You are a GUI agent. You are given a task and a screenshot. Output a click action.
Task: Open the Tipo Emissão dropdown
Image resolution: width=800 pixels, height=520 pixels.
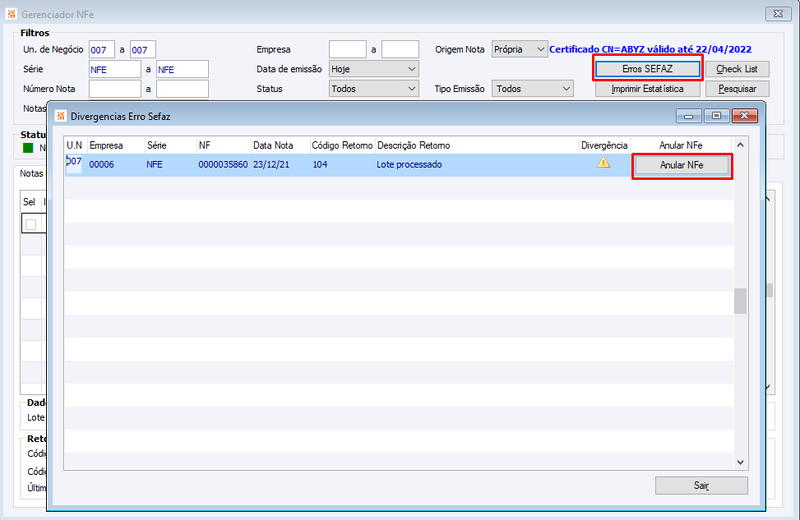532,89
